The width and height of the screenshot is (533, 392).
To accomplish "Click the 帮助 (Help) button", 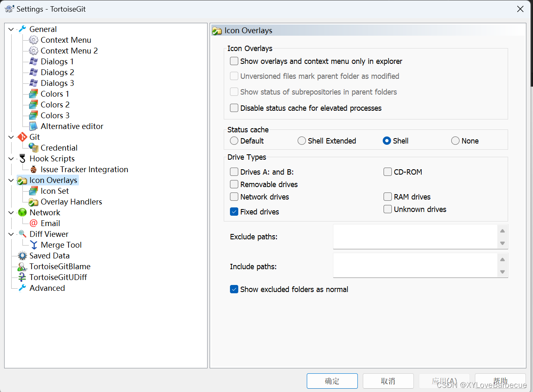I will click(500, 381).
